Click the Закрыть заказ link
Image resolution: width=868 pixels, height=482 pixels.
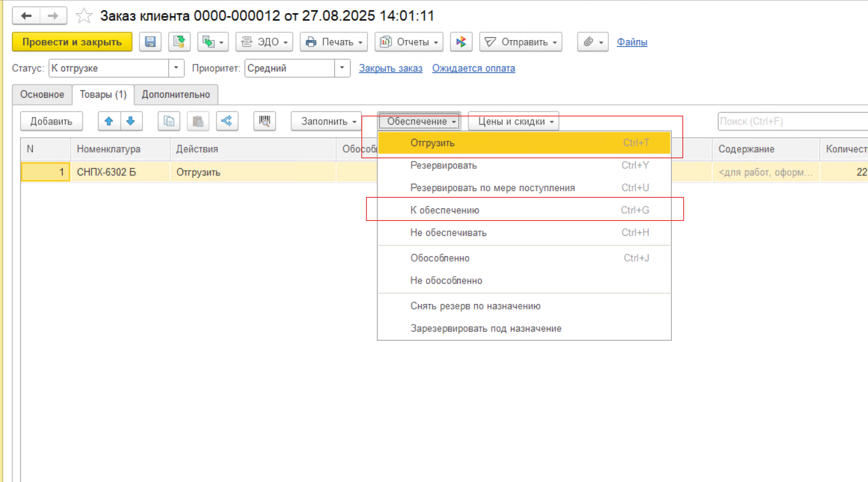(391, 68)
